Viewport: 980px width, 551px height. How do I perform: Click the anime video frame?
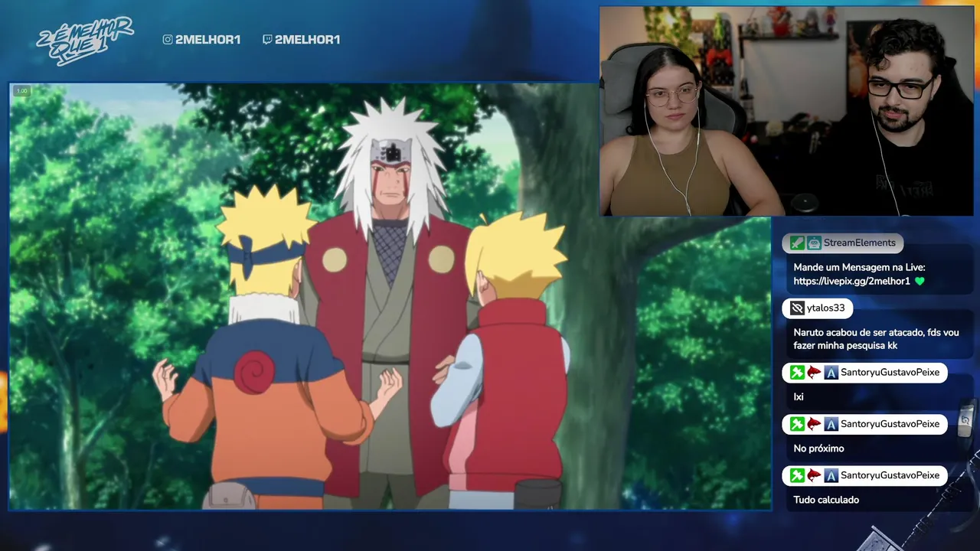click(390, 296)
